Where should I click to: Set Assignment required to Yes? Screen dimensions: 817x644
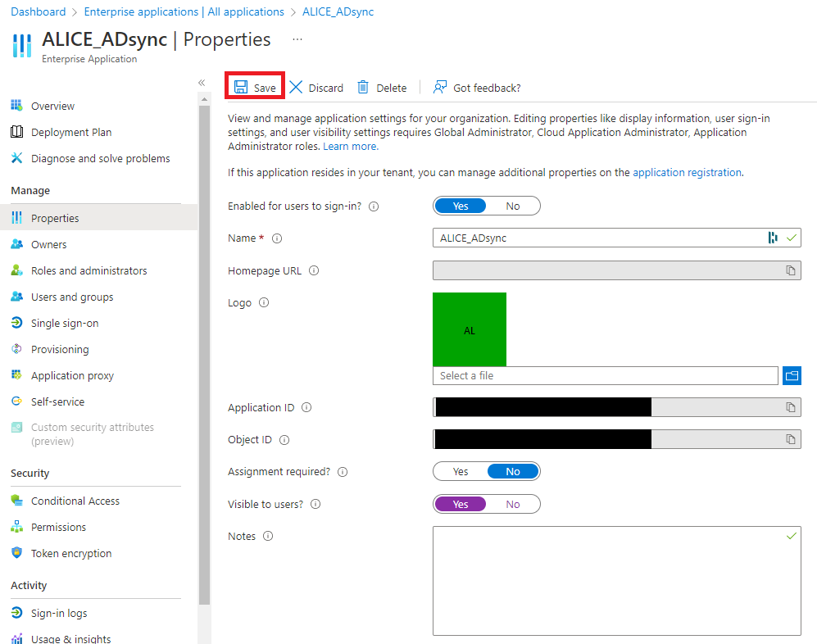pyautogui.click(x=460, y=472)
